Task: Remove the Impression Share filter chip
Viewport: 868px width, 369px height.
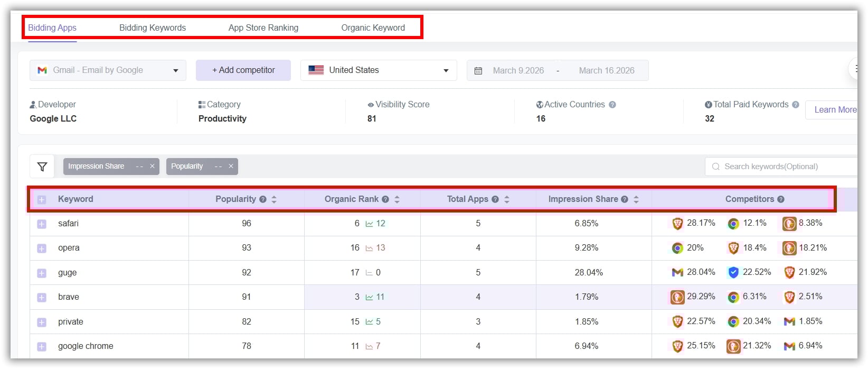Action: click(152, 166)
